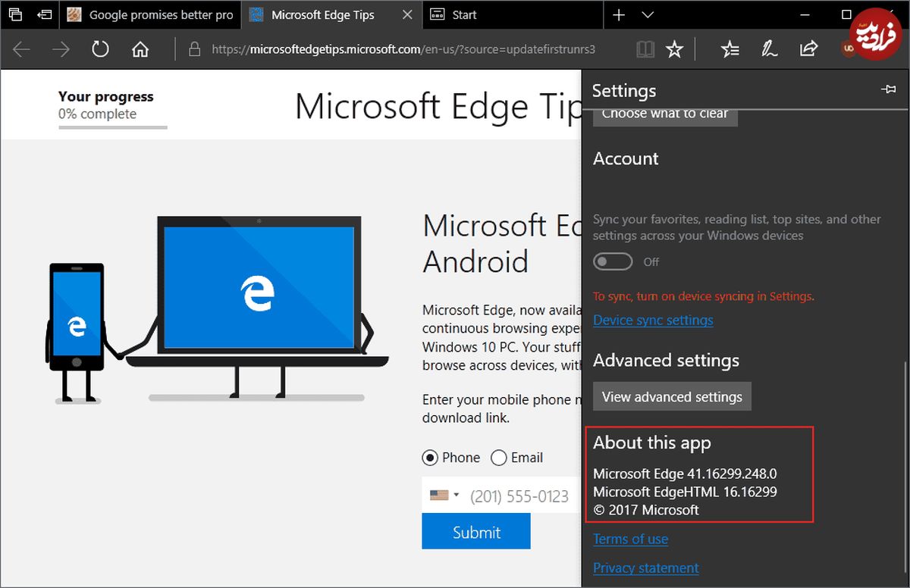Submit the phone number form
This screenshot has width=910, height=588.
[x=476, y=531]
